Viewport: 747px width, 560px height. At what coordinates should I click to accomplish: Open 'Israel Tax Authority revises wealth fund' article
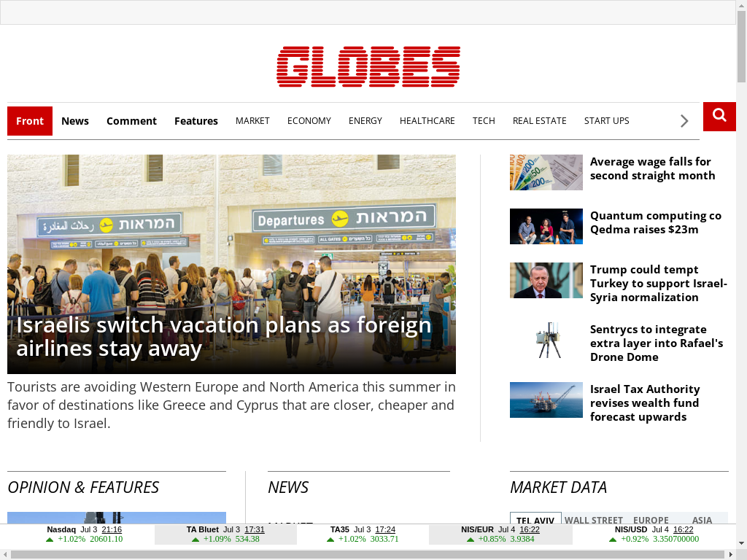tap(645, 402)
